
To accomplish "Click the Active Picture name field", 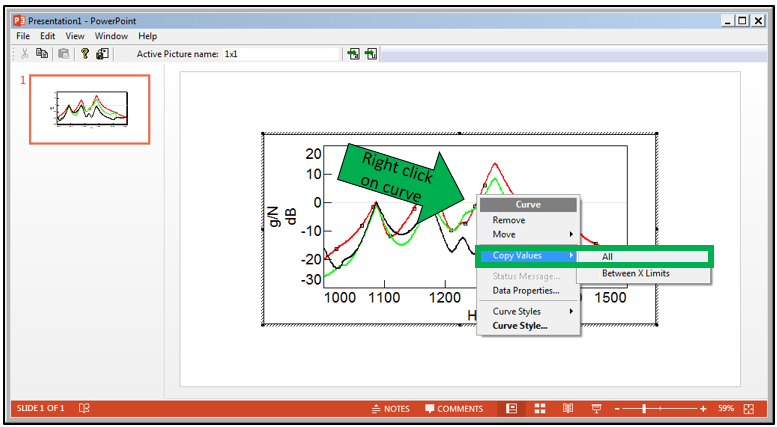I will [x=280, y=54].
